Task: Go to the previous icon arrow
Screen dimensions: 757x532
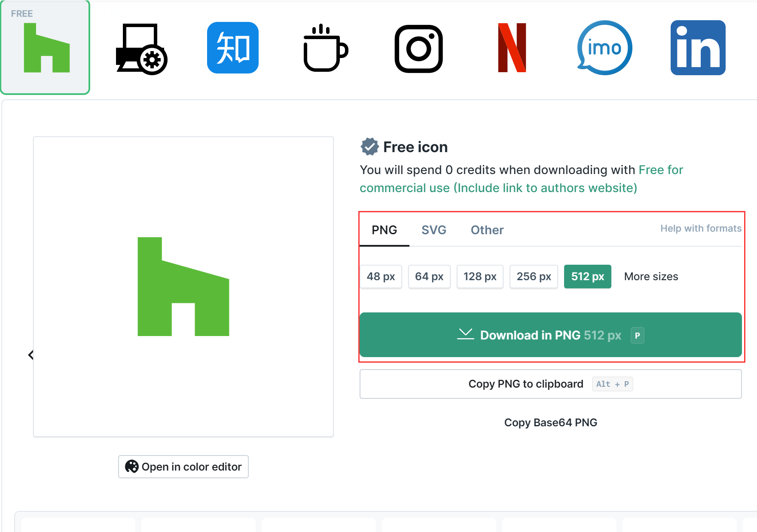Action: 31,355
